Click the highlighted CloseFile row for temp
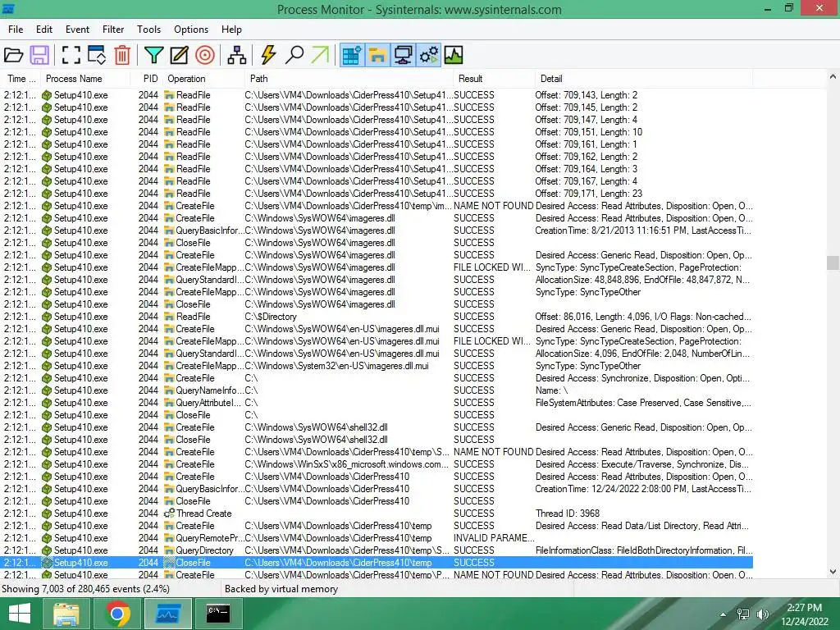Image resolution: width=840 pixels, height=630 pixels. pyautogui.click(x=377, y=563)
